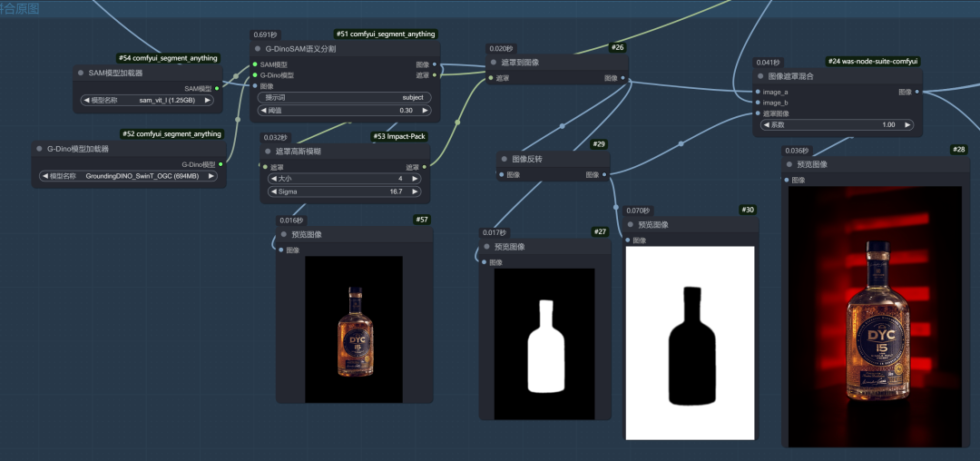Collapse the G-DinoSAM语义分割 node via title dot
Screen dimensions: 980x461
point(258,49)
